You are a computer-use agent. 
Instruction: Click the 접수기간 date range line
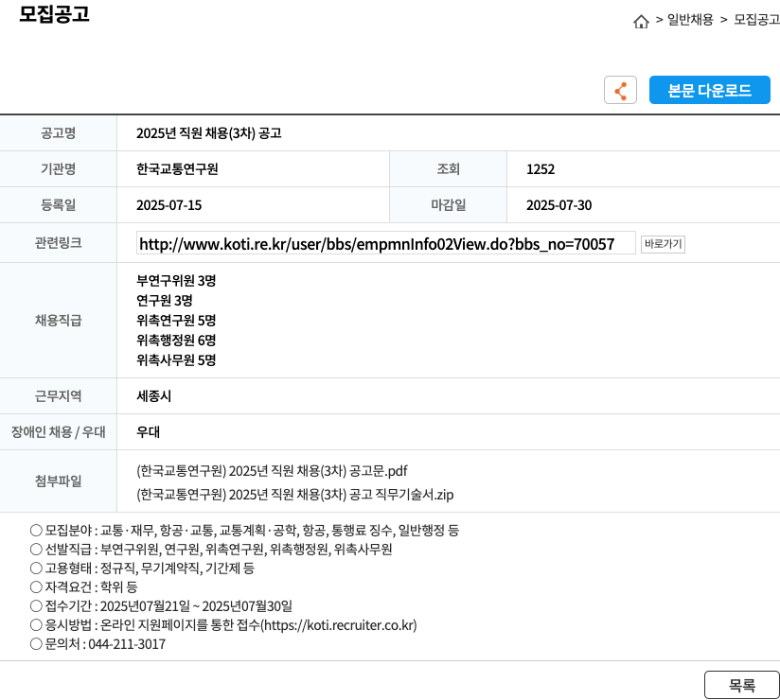tap(161, 606)
